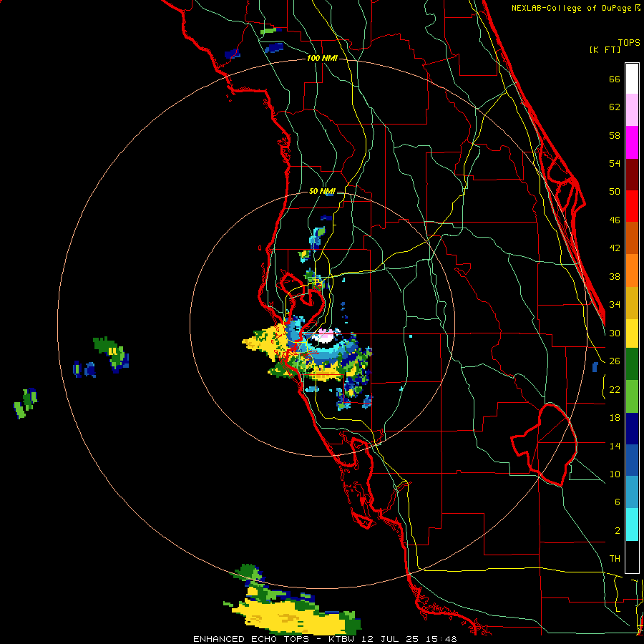Click the TOPS legend heading

tap(629, 42)
